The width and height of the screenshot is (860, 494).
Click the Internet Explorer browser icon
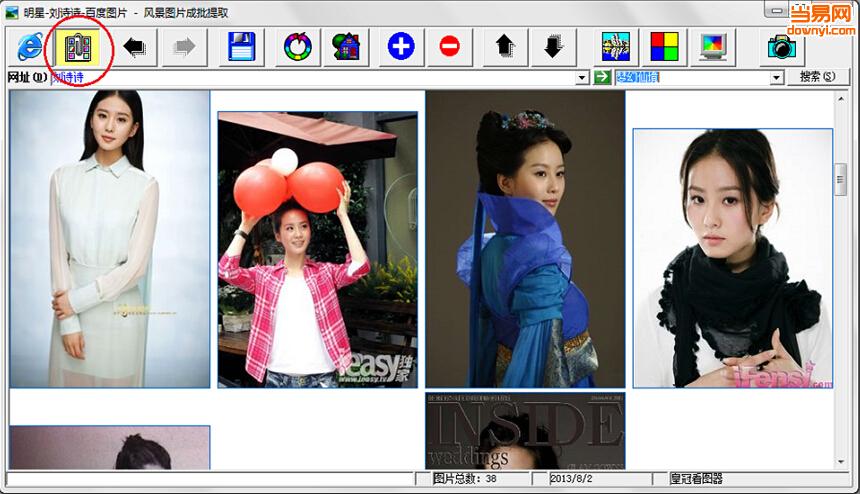click(x=29, y=47)
